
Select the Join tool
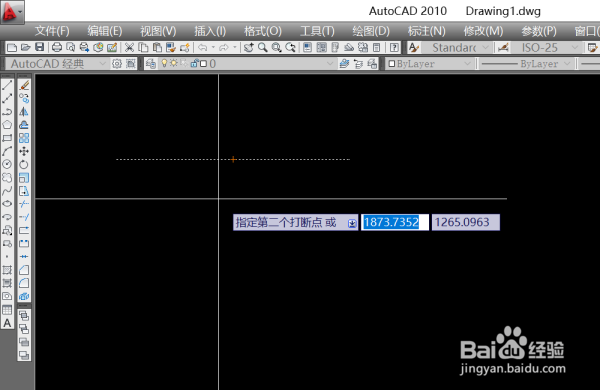[x=24, y=256]
